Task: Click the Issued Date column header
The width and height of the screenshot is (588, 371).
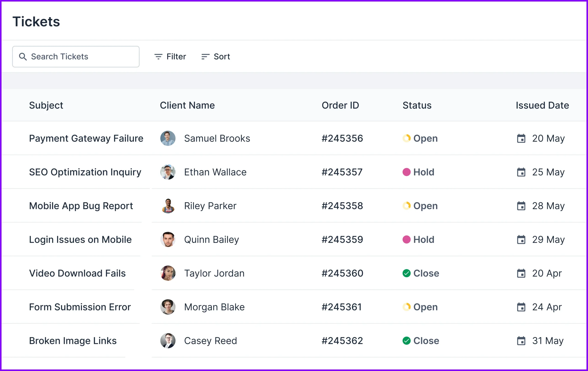Action: tap(542, 105)
